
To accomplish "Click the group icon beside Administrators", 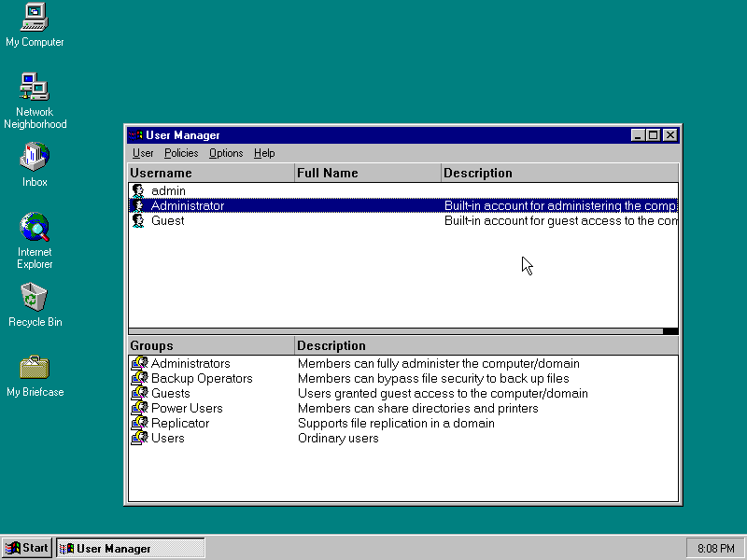I will click(139, 363).
